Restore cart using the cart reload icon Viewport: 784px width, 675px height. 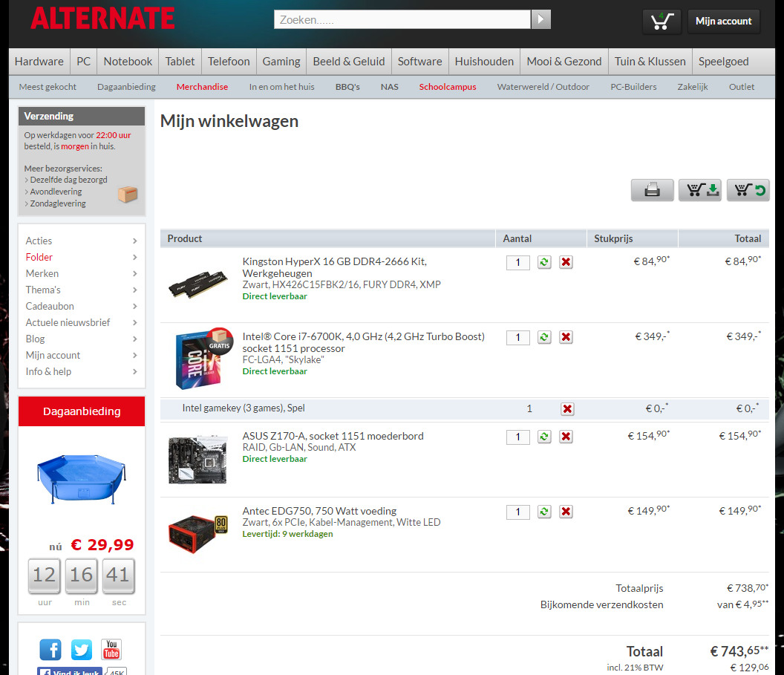tap(748, 190)
